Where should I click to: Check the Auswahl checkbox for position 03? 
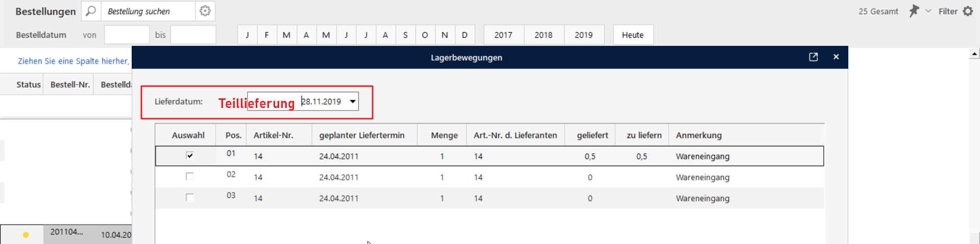[190, 197]
